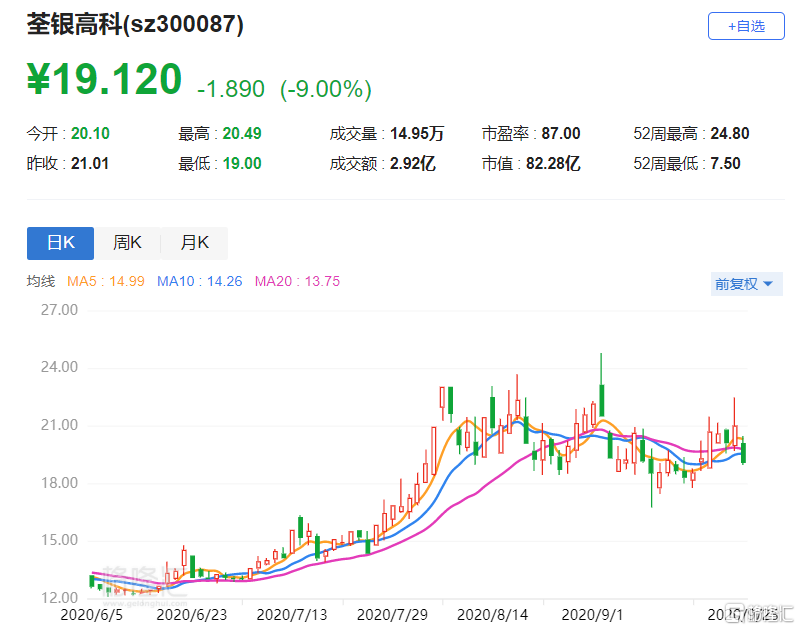Expand the 前复权 adjustment dropdown
Image resolution: width=800 pixels, height=630 pixels.
743,284
